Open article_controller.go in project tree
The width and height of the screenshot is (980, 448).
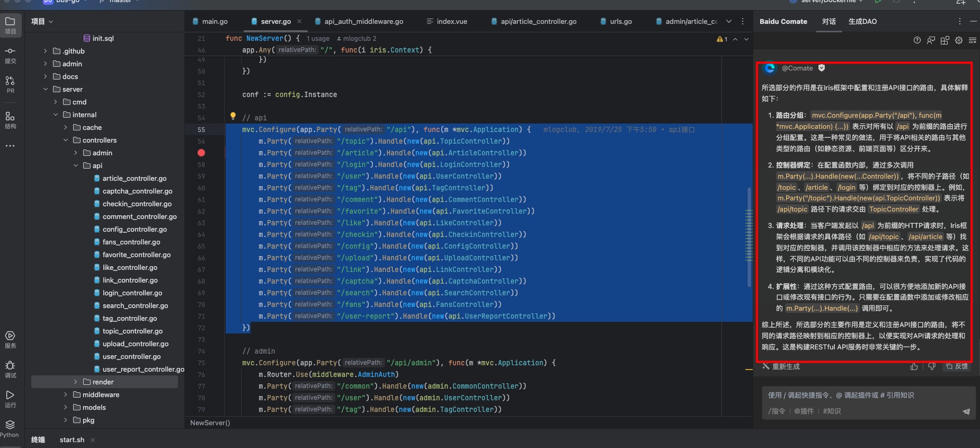point(135,178)
